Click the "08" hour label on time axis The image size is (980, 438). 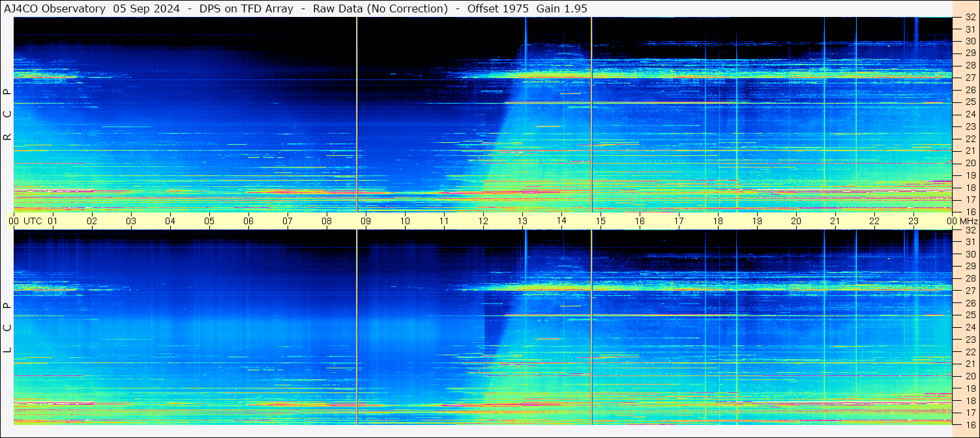tap(327, 221)
